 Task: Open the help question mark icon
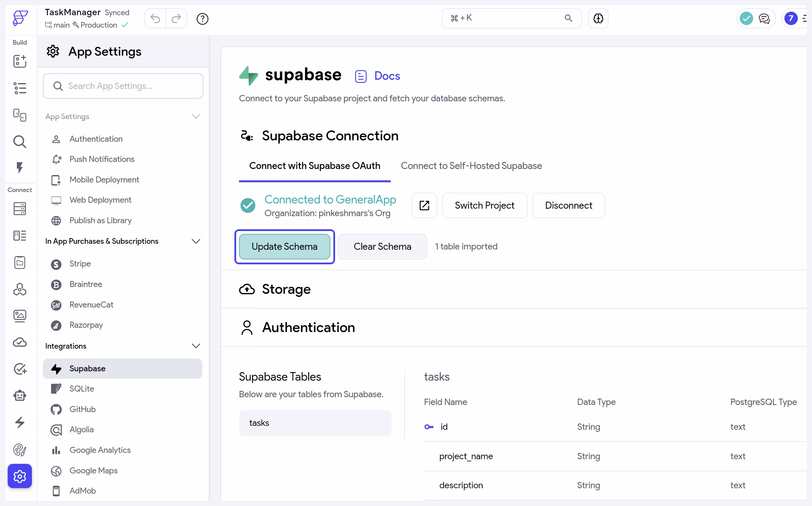click(202, 18)
